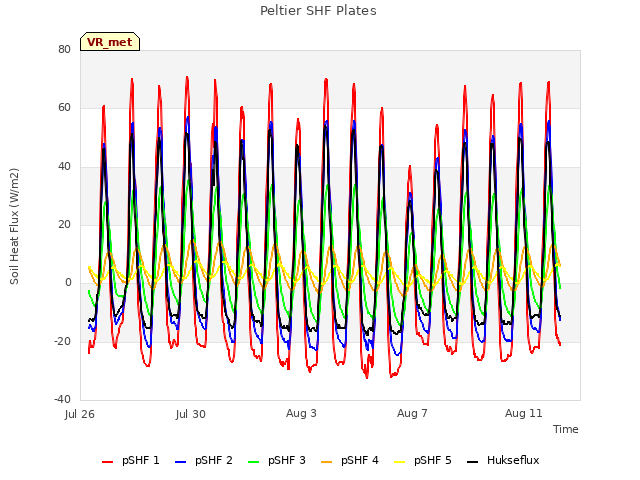The image size is (640, 480).
Task: Click the -40 y-axis tick label
Action: click(62, 399)
